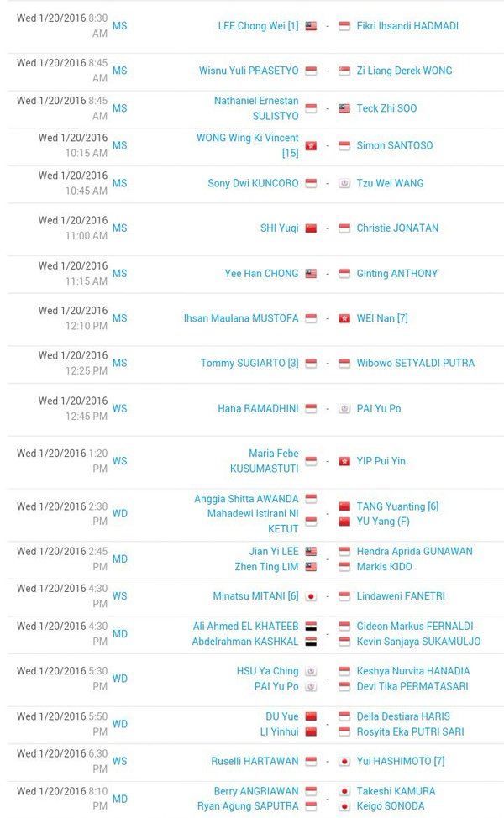504x818 pixels.
Task: Open WD event link for DU Yue match
Action: 119,724
